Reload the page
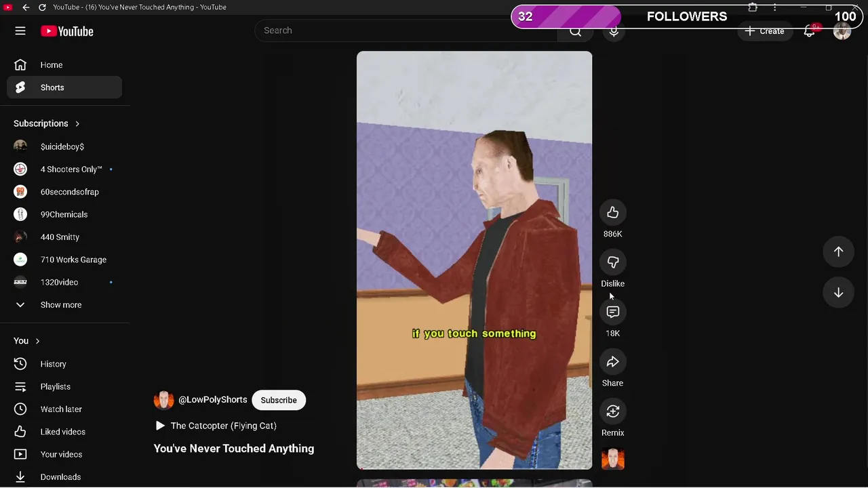The image size is (868, 488). (42, 7)
